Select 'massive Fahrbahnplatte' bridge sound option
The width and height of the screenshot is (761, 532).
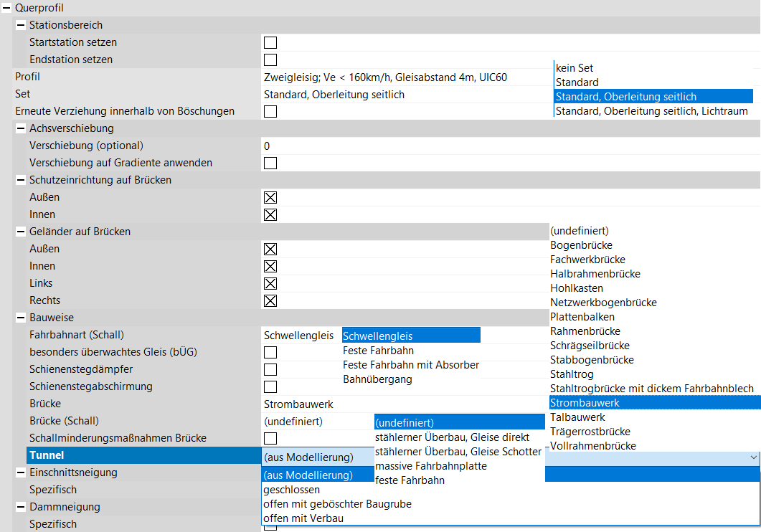pyautogui.click(x=430, y=466)
